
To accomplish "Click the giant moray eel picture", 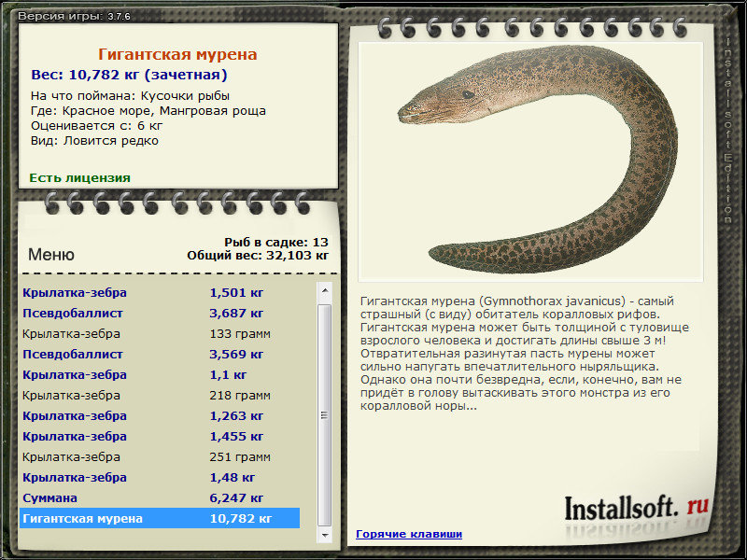I will pyautogui.click(x=530, y=161).
